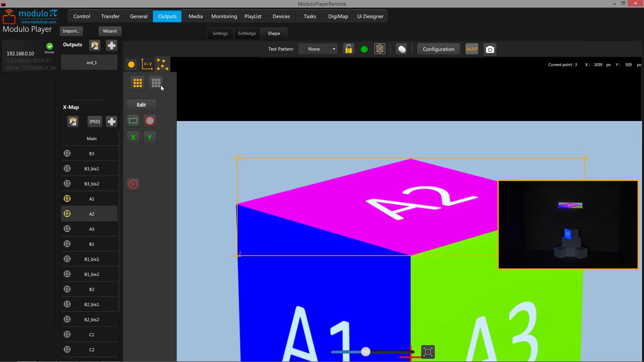Click the camera screenshot icon
Viewport: 644px width, 362px height.
[x=490, y=50]
